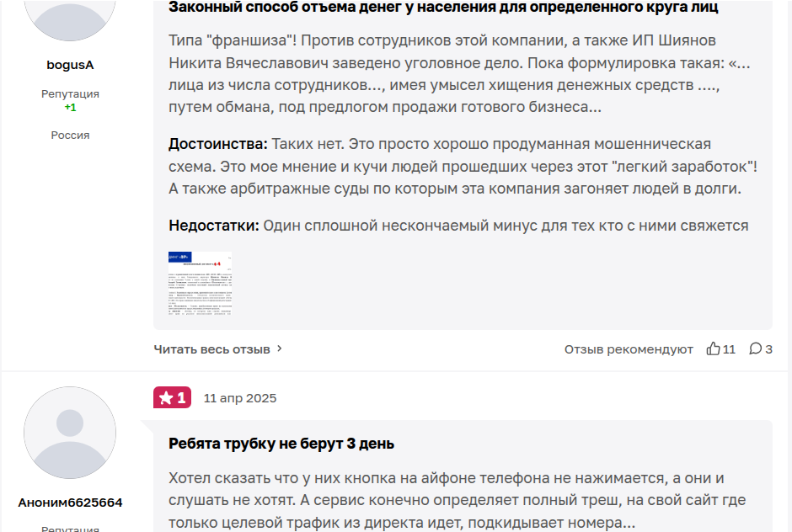Like the review with thumbs-up icon showing 11
Screen dimensions: 792x532
click(713, 348)
